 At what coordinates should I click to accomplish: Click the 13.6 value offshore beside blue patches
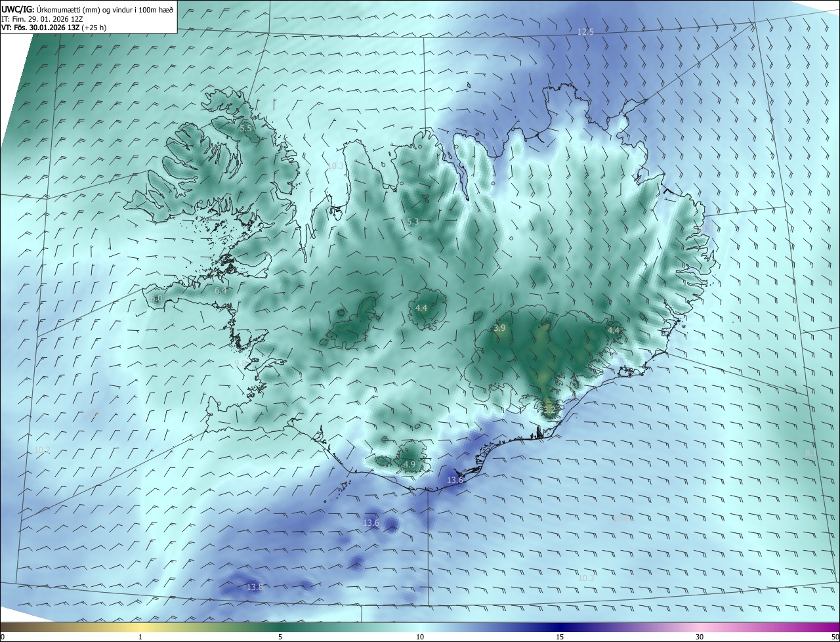371,523
